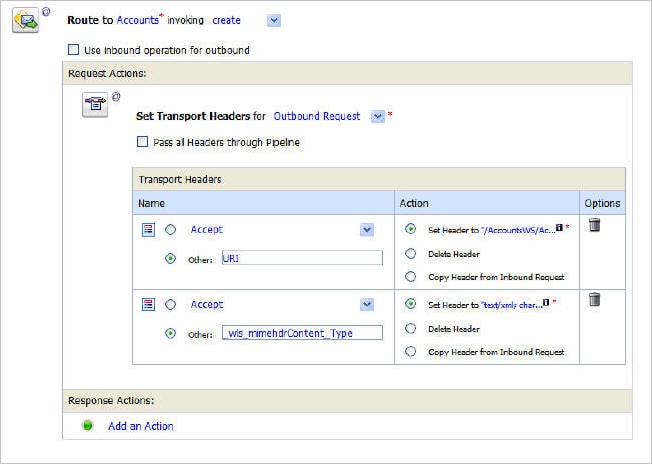
Task: Delete the _wls_mimehdrContent_Type header row
Action: tap(594, 300)
